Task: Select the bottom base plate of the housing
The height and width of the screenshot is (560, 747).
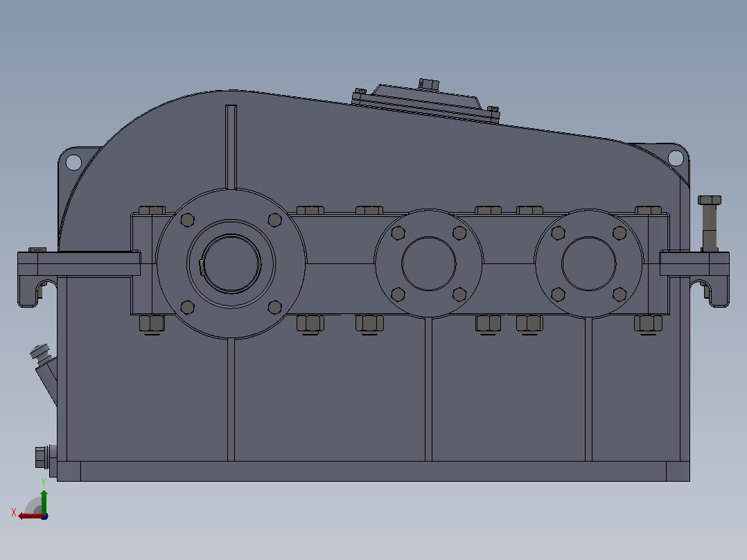Action: pos(373,471)
